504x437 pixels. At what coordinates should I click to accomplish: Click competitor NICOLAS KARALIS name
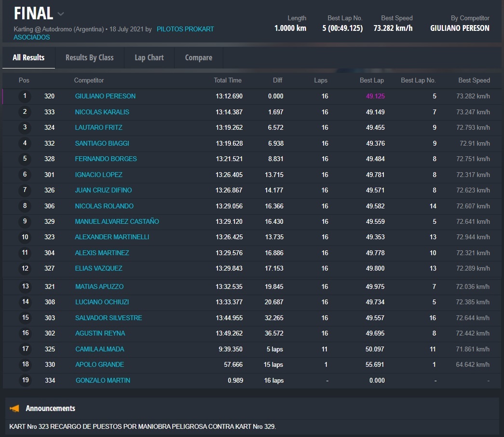pos(102,112)
